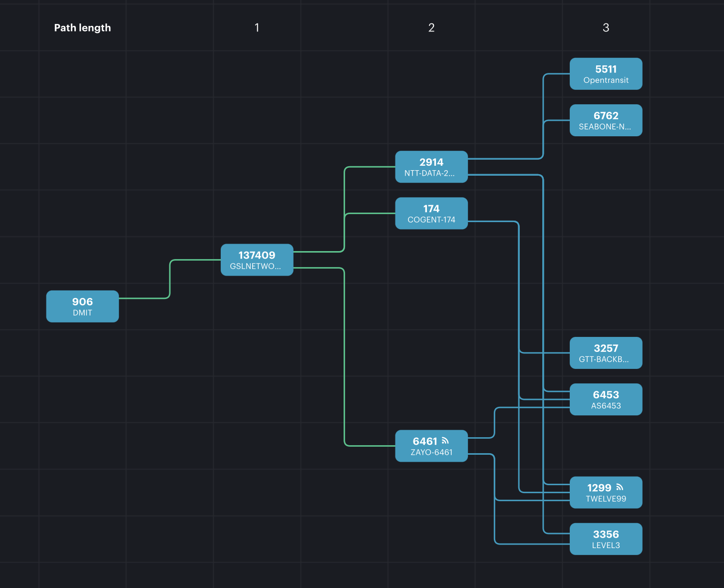Select the 137409 GSLNETWO node

[x=257, y=260]
